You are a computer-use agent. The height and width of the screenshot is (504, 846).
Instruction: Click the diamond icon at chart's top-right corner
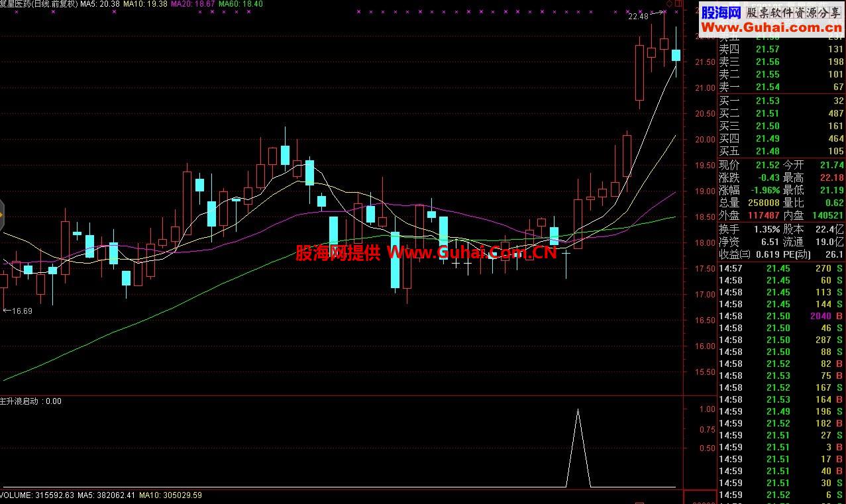point(669,4)
